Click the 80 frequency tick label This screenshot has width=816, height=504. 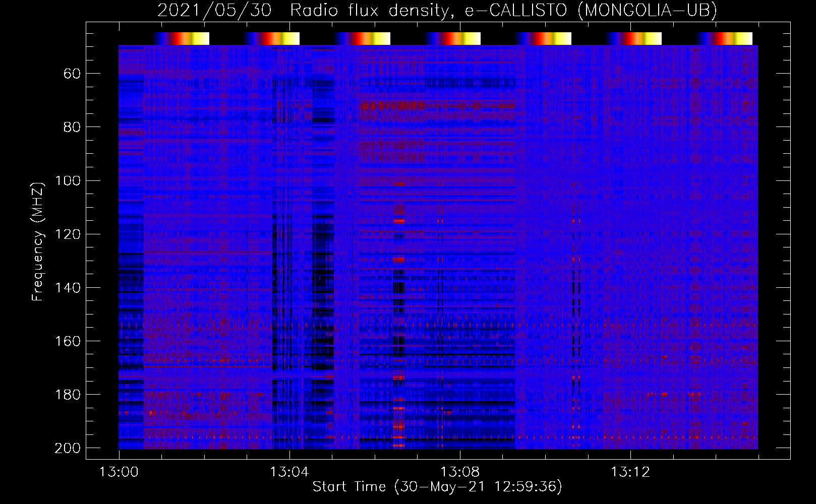coord(72,127)
